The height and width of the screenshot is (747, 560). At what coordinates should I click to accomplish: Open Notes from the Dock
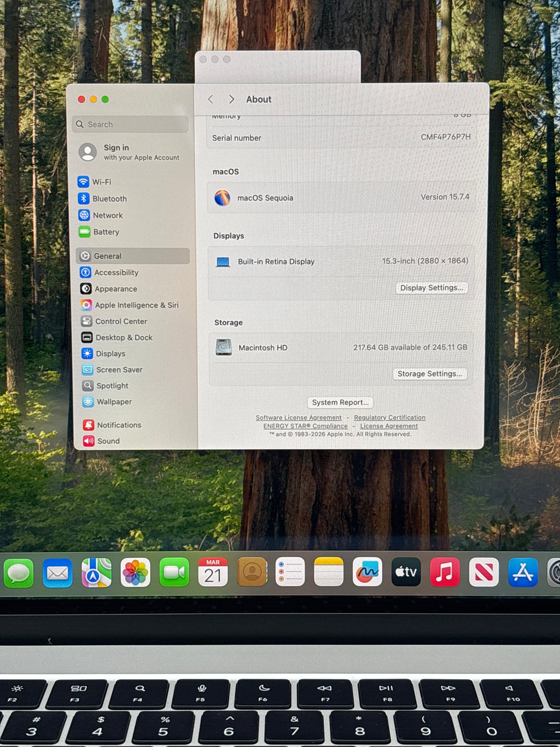coord(329,572)
